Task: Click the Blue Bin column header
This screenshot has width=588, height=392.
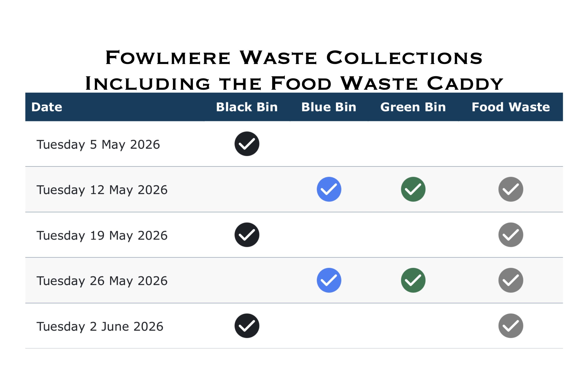Action: [329, 107]
